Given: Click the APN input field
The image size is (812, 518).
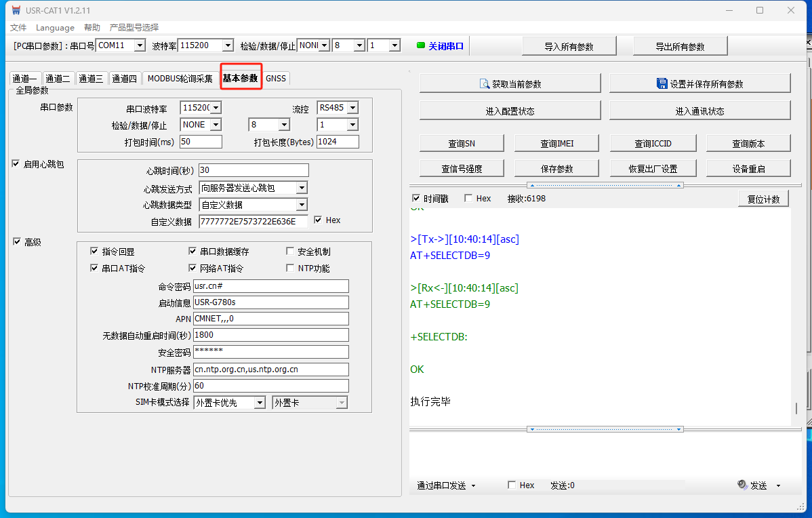Looking at the screenshot, I should pyautogui.click(x=270, y=319).
